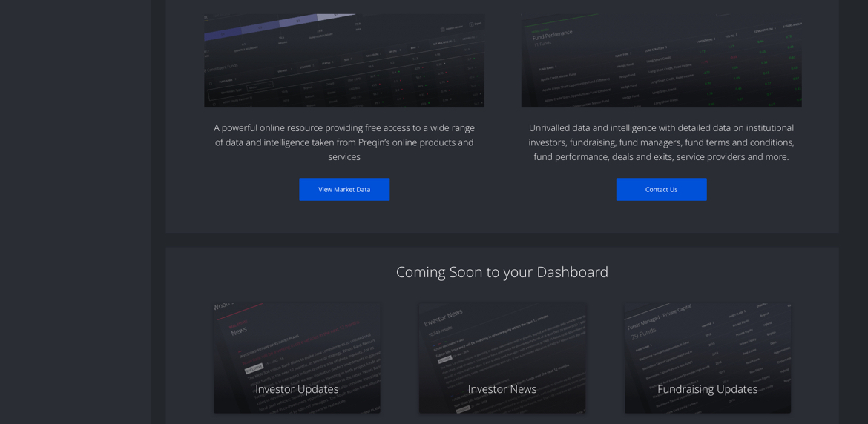Click the Investor News title inside thumbnail
This screenshot has width=868, height=424.
(444, 317)
